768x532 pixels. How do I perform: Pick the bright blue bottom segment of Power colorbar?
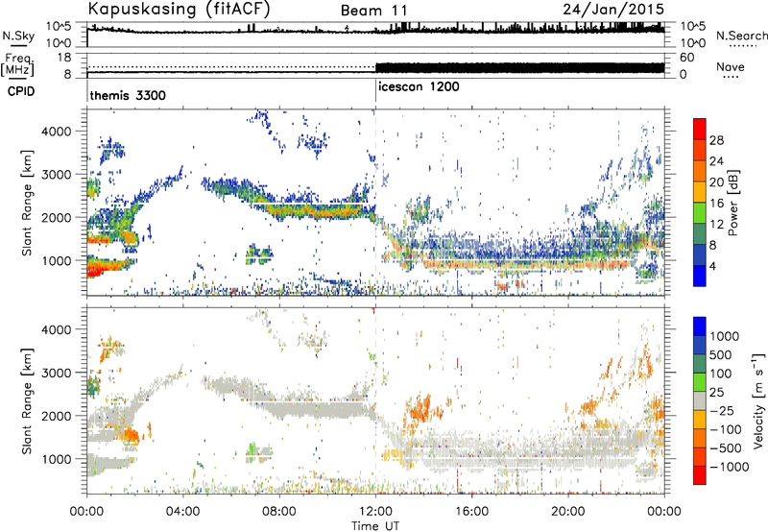pos(700,276)
